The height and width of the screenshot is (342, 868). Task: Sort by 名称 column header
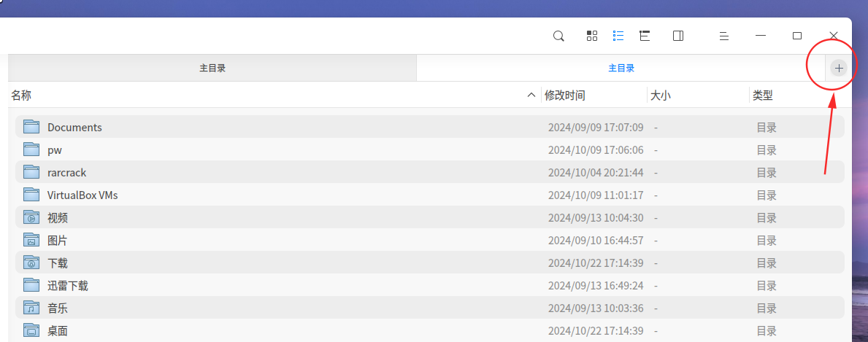(21, 96)
